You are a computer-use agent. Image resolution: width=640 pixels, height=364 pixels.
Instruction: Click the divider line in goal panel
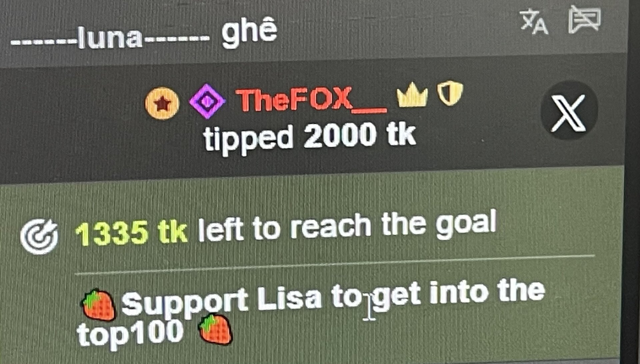point(335,265)
